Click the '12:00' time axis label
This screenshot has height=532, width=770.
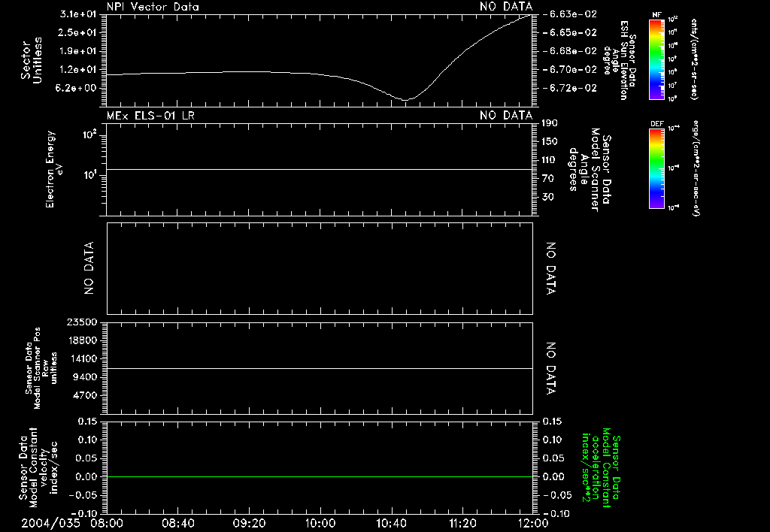pyautogui.click(x=533, y=523)
